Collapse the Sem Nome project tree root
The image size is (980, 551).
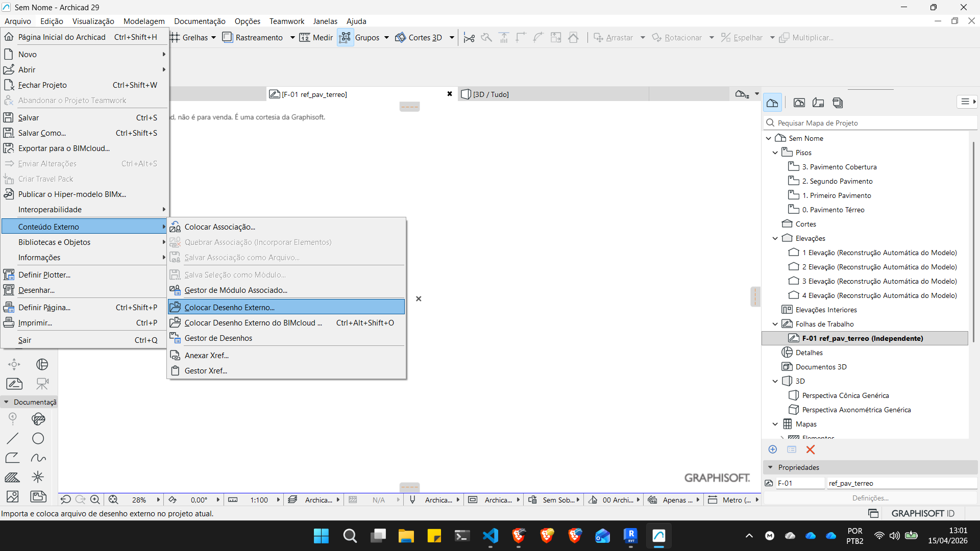tap(769, 138)
